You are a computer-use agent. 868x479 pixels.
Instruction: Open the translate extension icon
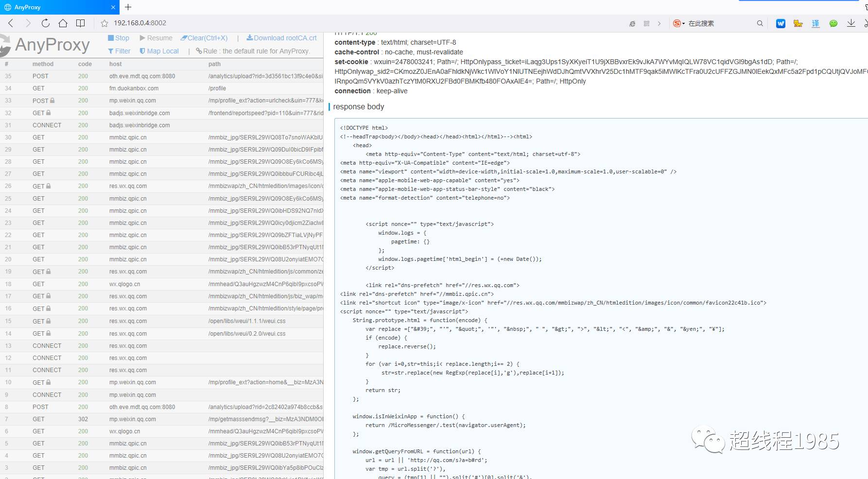click(816, 23)
